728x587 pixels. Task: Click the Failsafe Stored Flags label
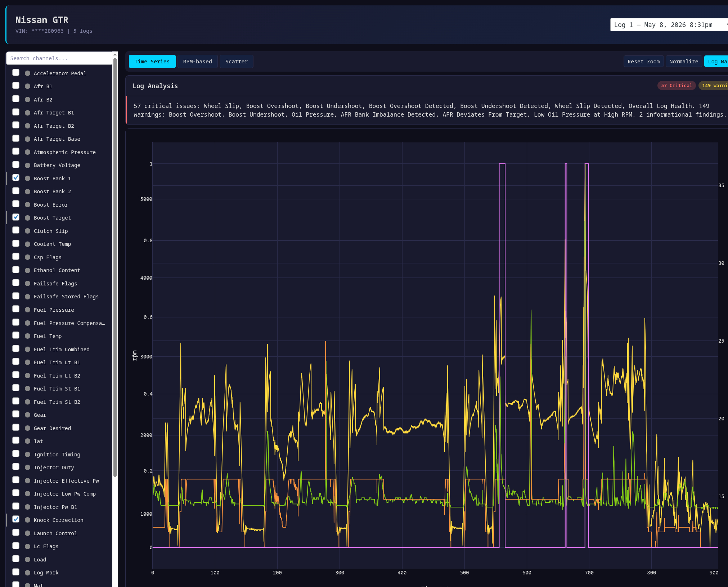click(66, 297)
